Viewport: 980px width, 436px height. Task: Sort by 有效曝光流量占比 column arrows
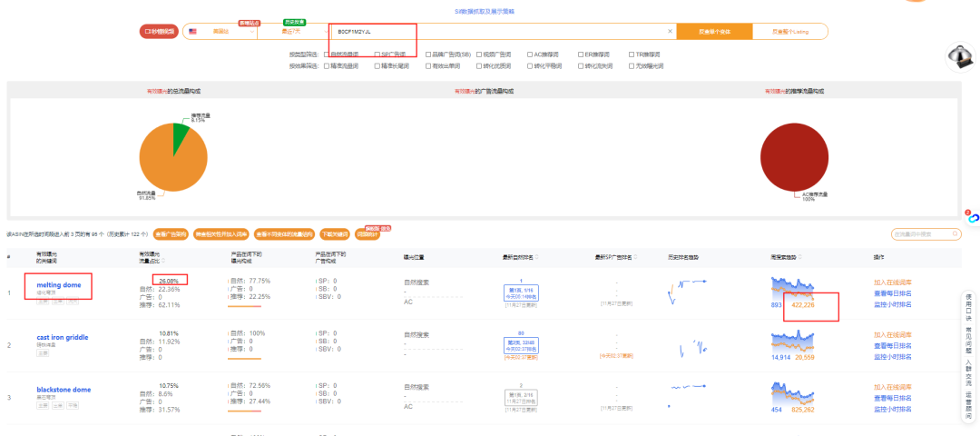(x=163, y=260)
